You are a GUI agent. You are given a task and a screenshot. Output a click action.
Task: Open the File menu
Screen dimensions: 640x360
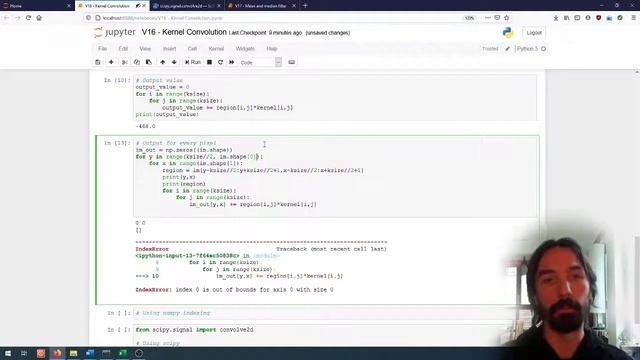click(102, 49)
